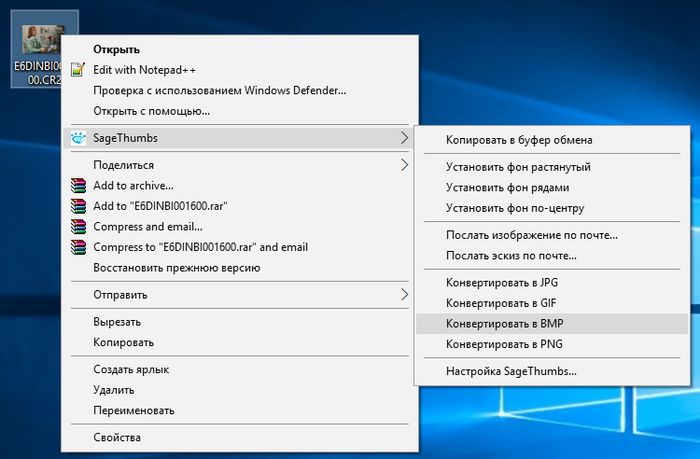Viewport: 700px width, 459px height.
Task: Click the WinRAR icon beside Add to archive
Action: pyautogui.click(x=79, y=185)
